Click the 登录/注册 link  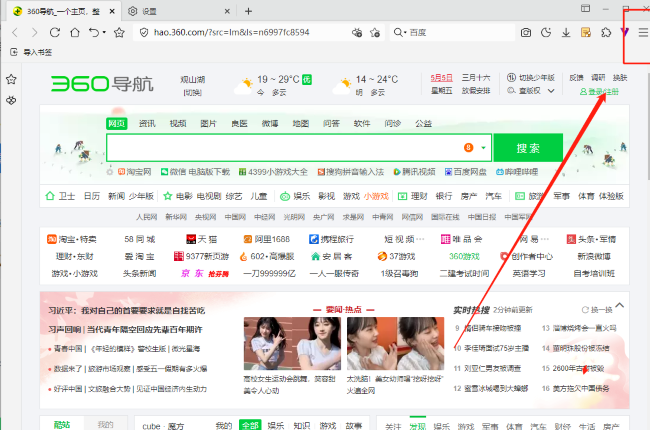tap(602, 91)
